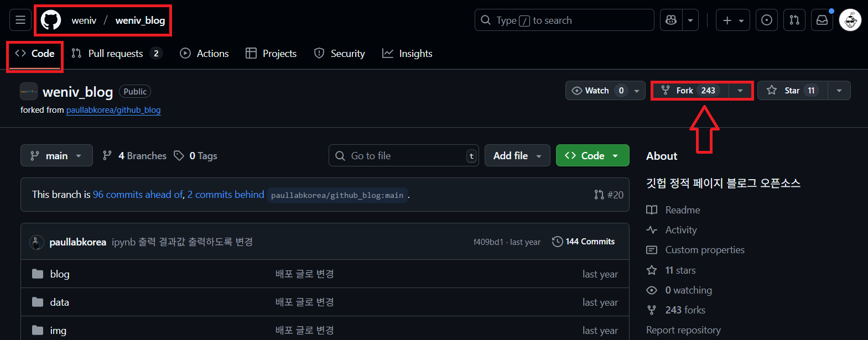Expand the Copilot dropdown arrow
Viewport: 868px width, 340px height.
click(x=690, y=20)
